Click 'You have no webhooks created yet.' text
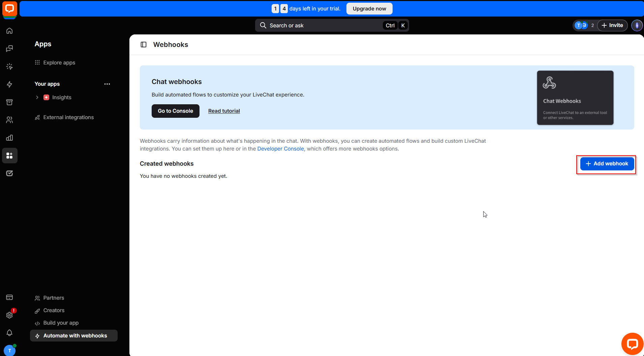 point(184,176)
